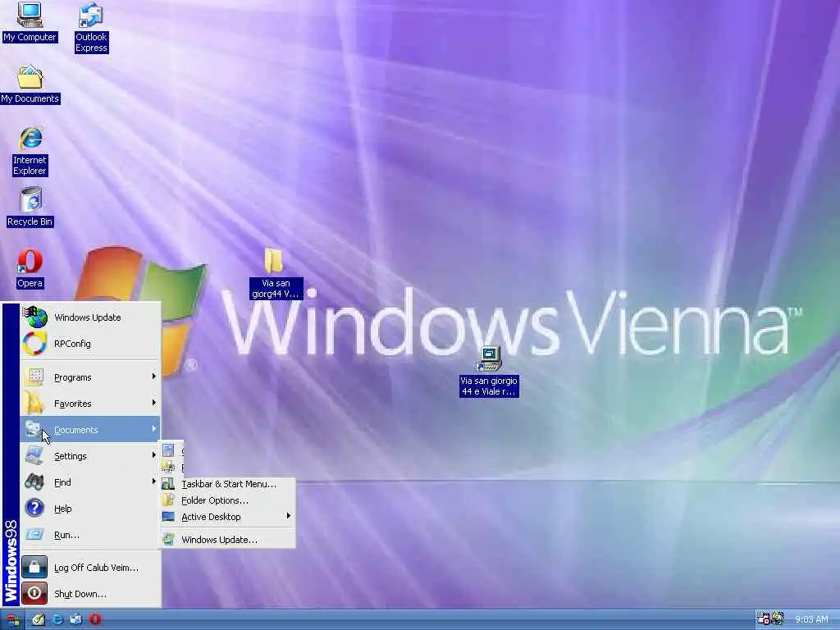Open Taskbar & Start Menu... settings
The image size is (840, 630).
(228, 484)
